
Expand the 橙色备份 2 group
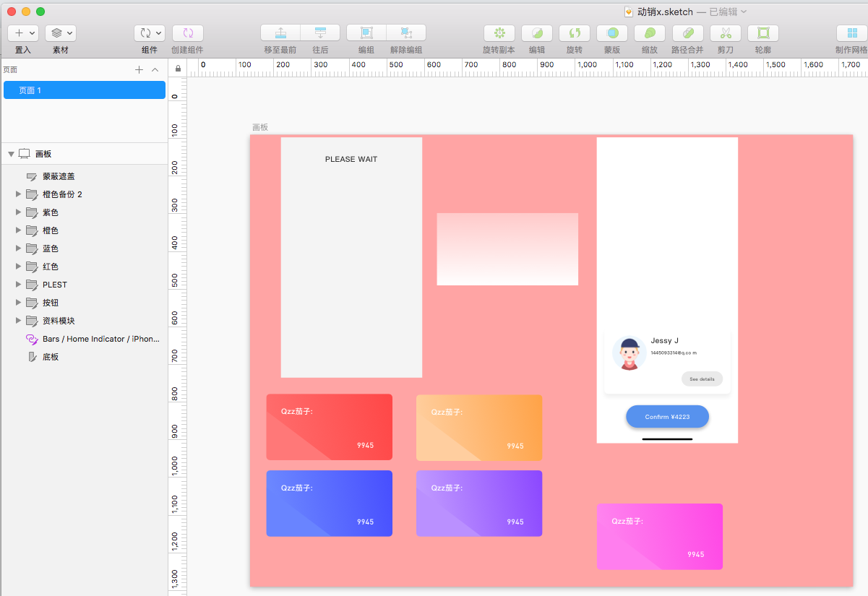(x=19, y=194)
